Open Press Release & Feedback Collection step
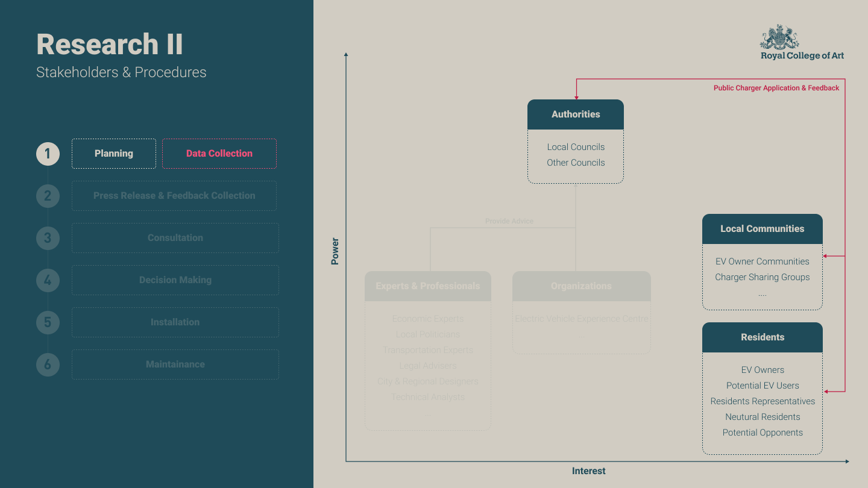Screen dimensions: 868x488 click(x=174, y=196)
